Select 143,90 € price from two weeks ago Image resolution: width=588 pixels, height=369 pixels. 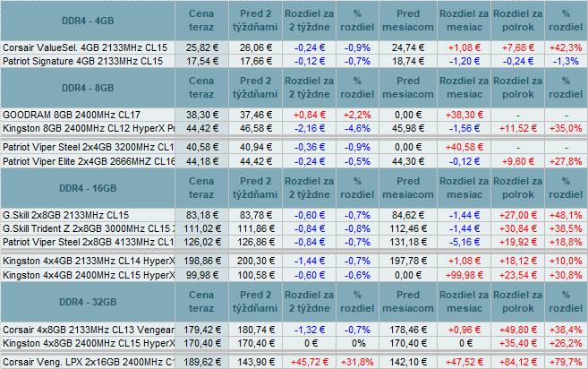tap(255, 362)
